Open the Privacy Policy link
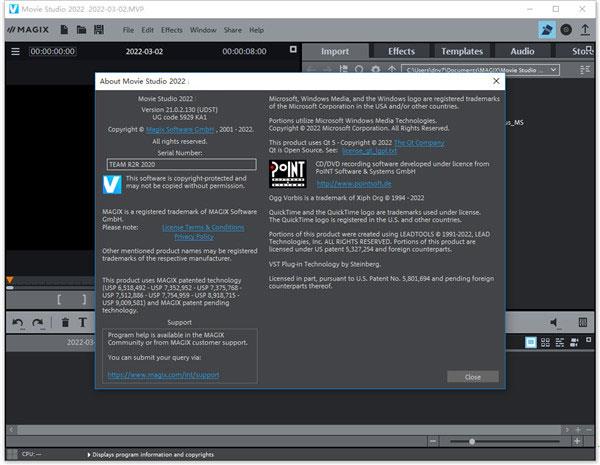Screen dimensions: 600x465 click(194, 237)
